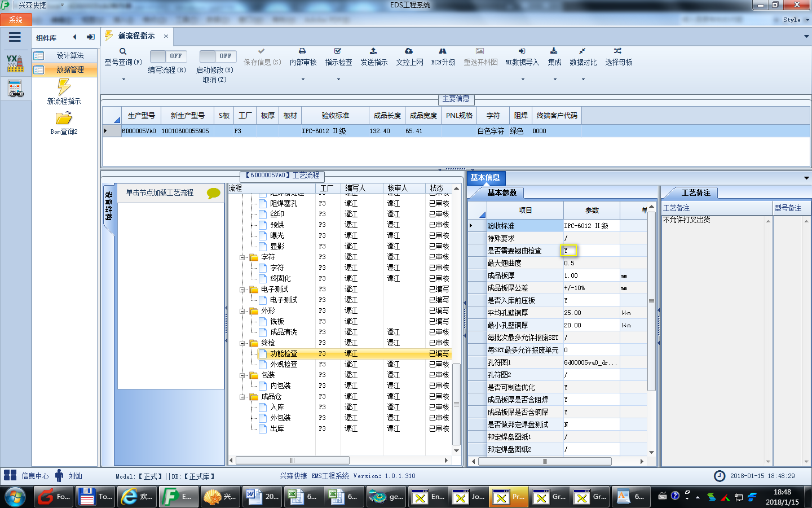Collapse the 电子测试 folder node
The width and height of the screenshot is (812, 508).
click(243, 290)
